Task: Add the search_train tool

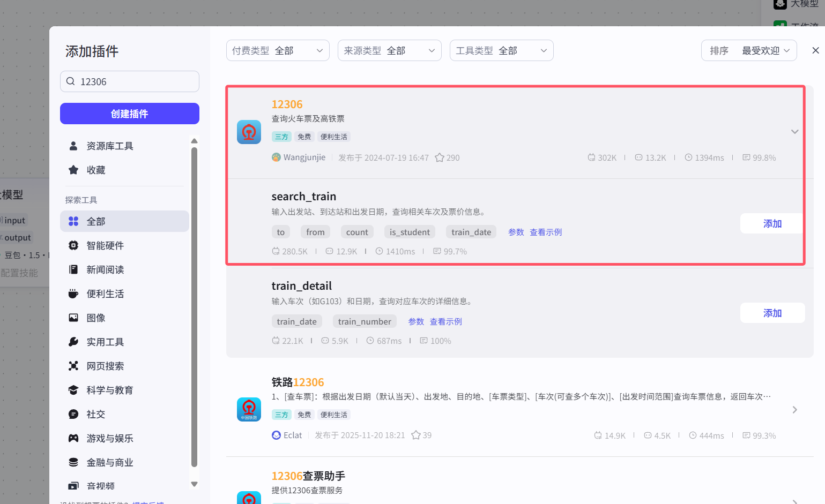Action: coord(772,223)
